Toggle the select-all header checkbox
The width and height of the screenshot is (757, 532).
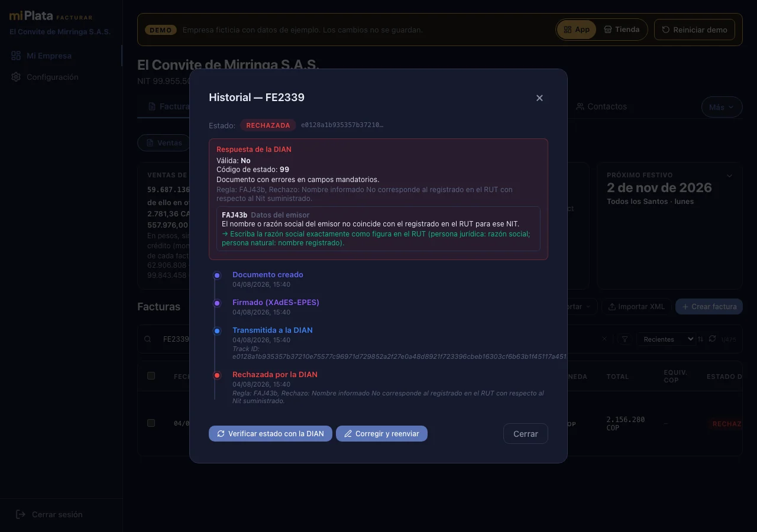[x=151, y=376]
